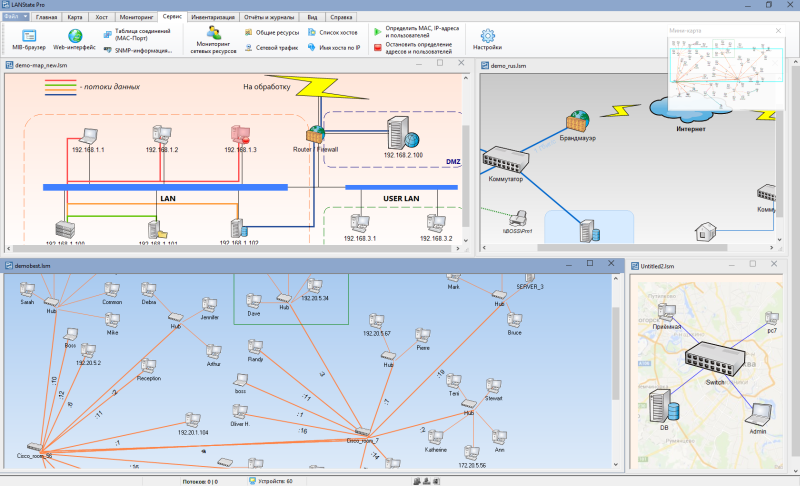Click Имя хоста по IP
Screen dimensions: 800x486
334,48
